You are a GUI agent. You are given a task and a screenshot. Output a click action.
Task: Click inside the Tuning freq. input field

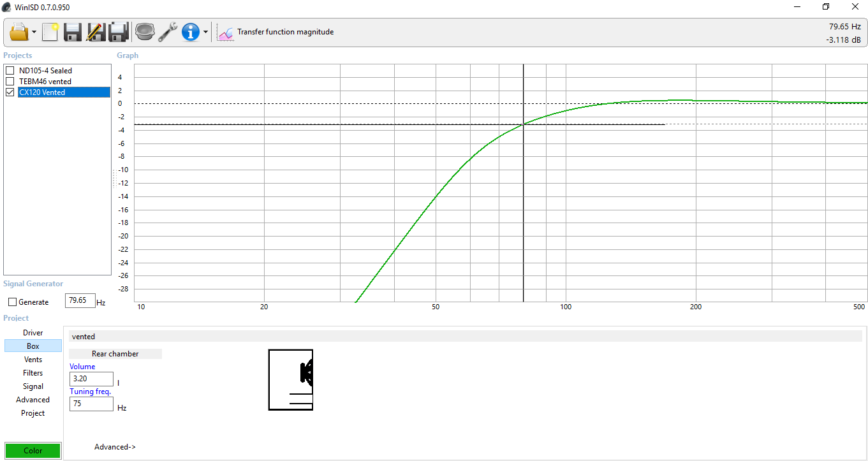pyautogui.click(x=91, y=404)
